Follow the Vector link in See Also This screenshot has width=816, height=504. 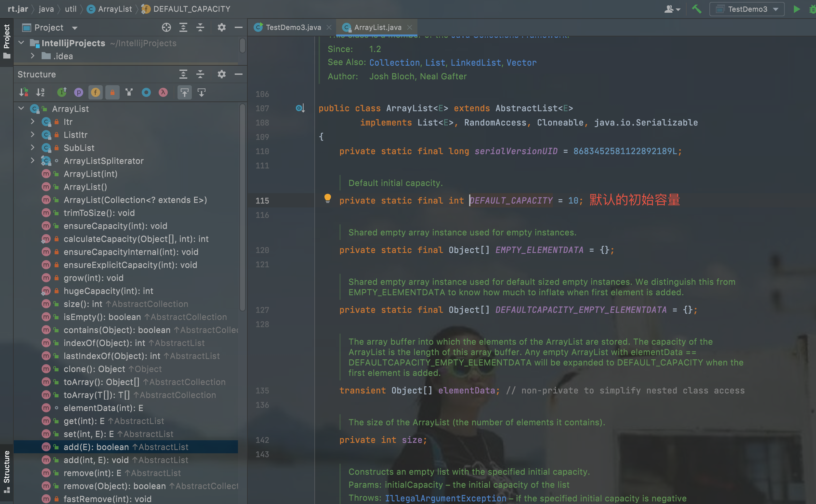[521, 63]
